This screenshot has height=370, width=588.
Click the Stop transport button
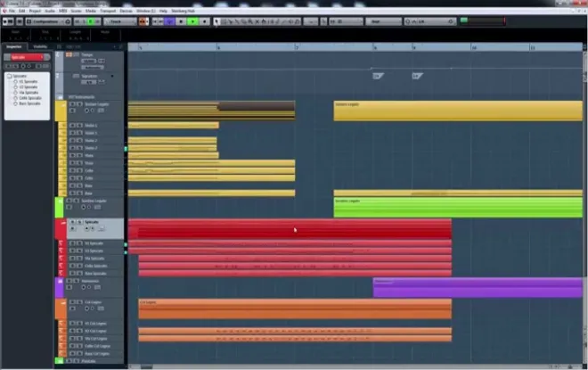(x=181, y=21)
